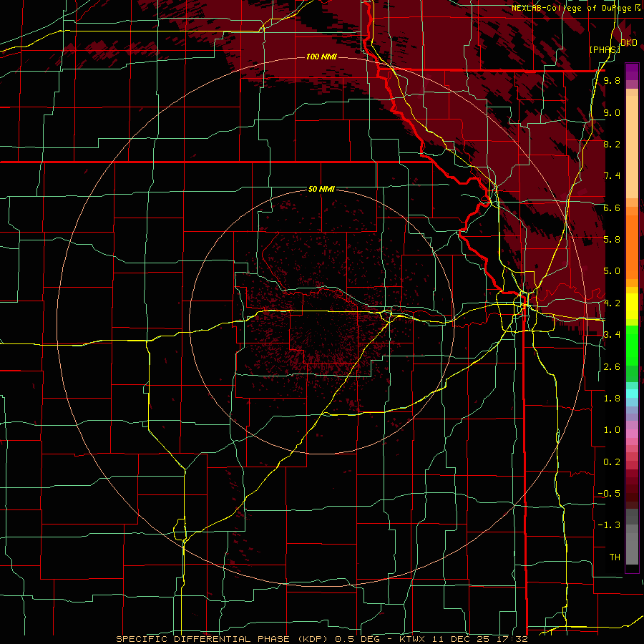The image size is (644, 644).
Task: Click the -0.5 scale value label
Action: pyautogui.click(x=609, y=494)
